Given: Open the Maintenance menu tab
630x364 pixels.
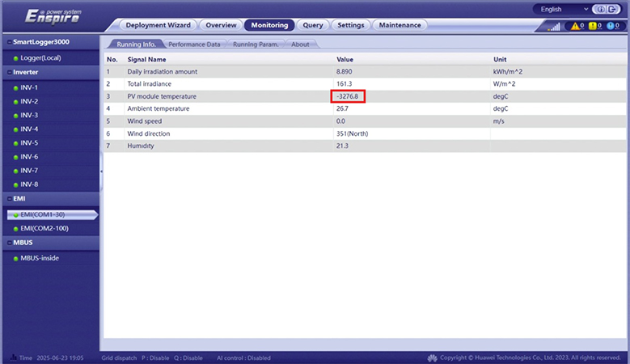Looking at the screenshot, I should click(400, 25).
